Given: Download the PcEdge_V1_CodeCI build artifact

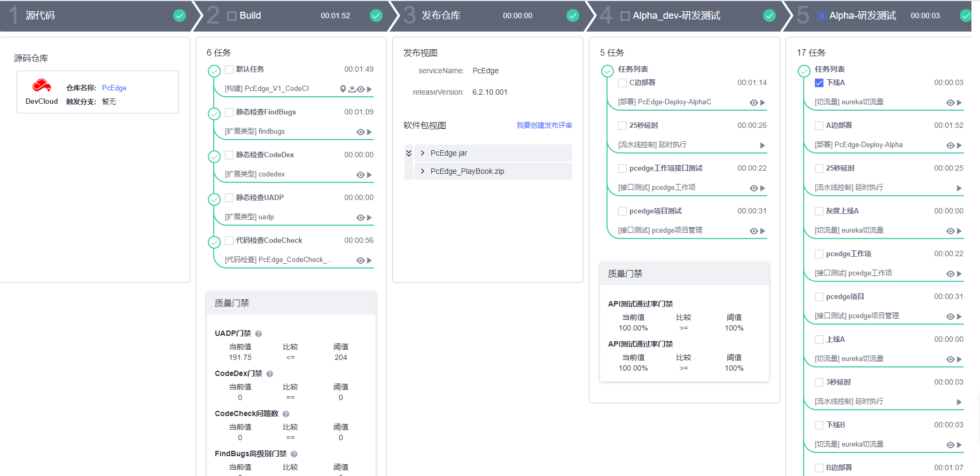Looking at the screenshot, I should pyautogui.click(x=352, y=89).
